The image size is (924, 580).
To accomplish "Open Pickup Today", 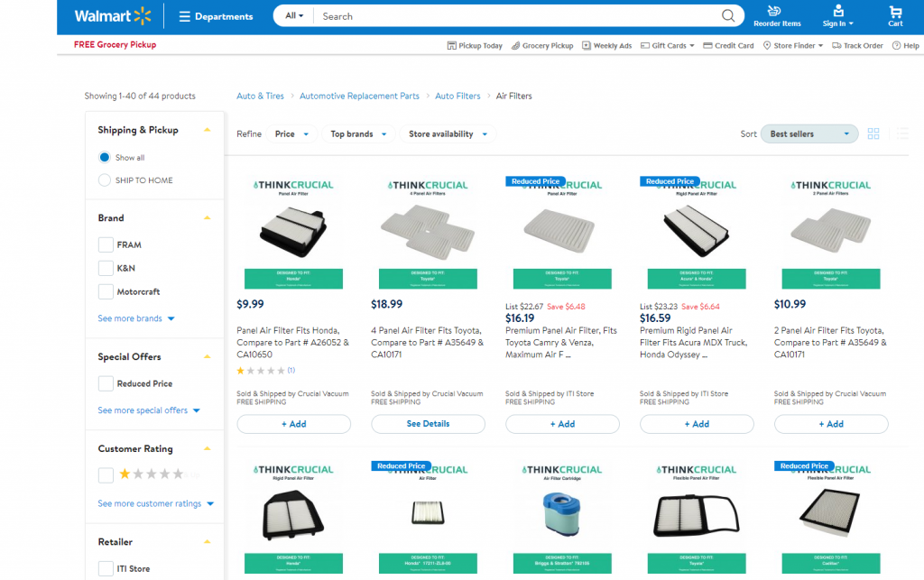I will point(475,45).
